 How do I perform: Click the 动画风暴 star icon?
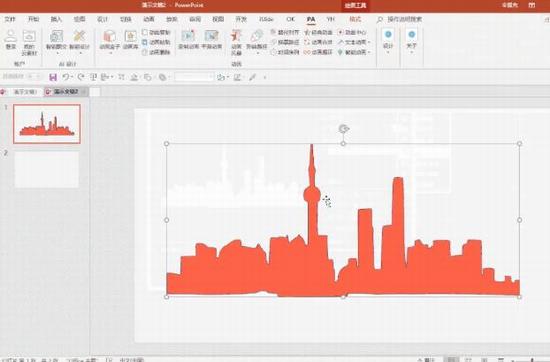[236, 36]
